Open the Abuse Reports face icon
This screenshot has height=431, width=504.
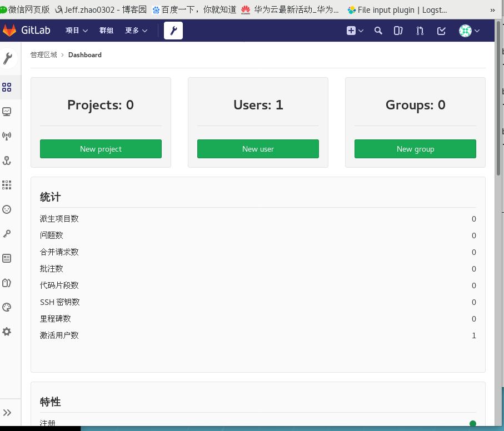(x=7, y=209)
